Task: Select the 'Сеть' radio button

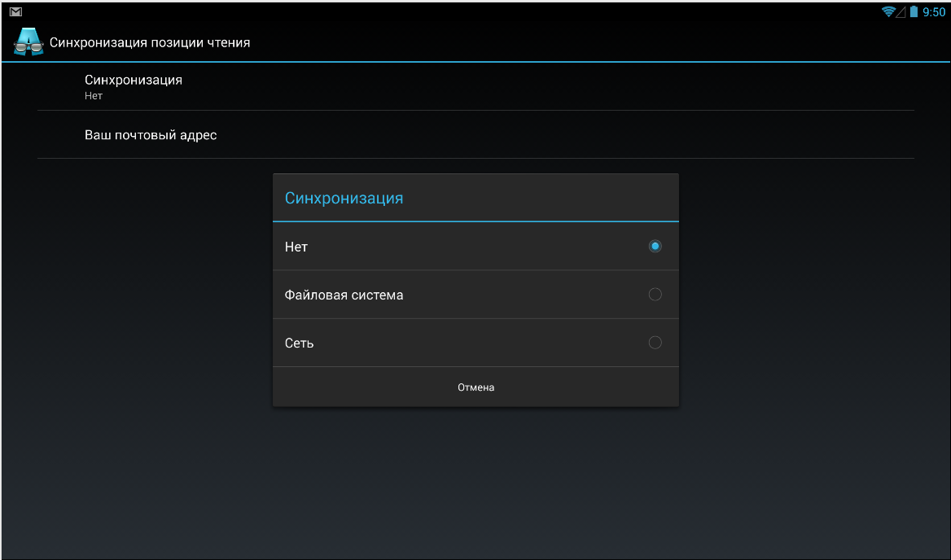Action: coord(655,343)
